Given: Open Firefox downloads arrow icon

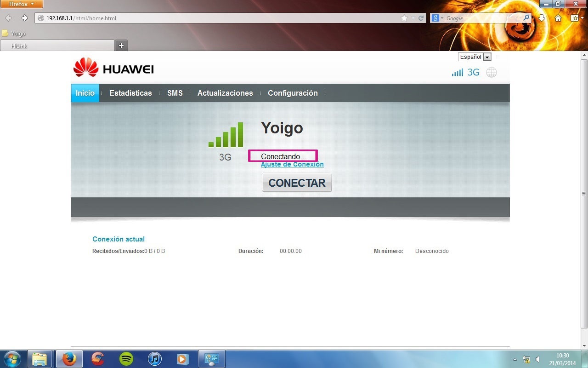Looking at the screenshot, I should [542, 18].
